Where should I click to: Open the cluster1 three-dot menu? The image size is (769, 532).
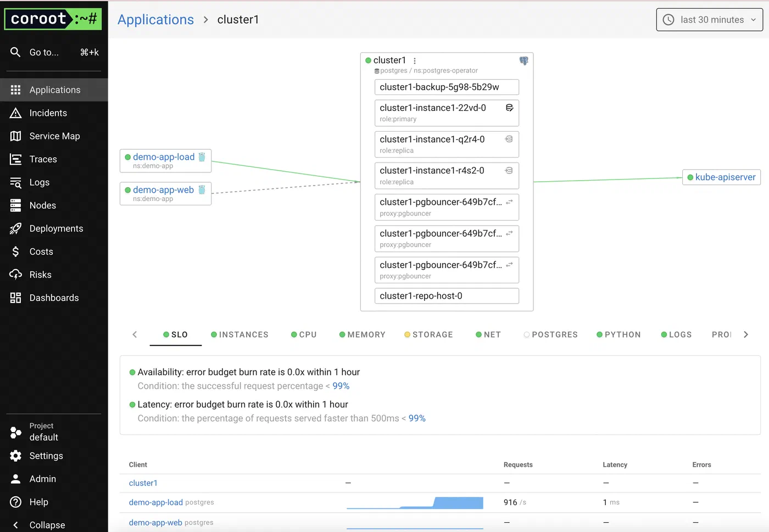[x=415, y=61]
